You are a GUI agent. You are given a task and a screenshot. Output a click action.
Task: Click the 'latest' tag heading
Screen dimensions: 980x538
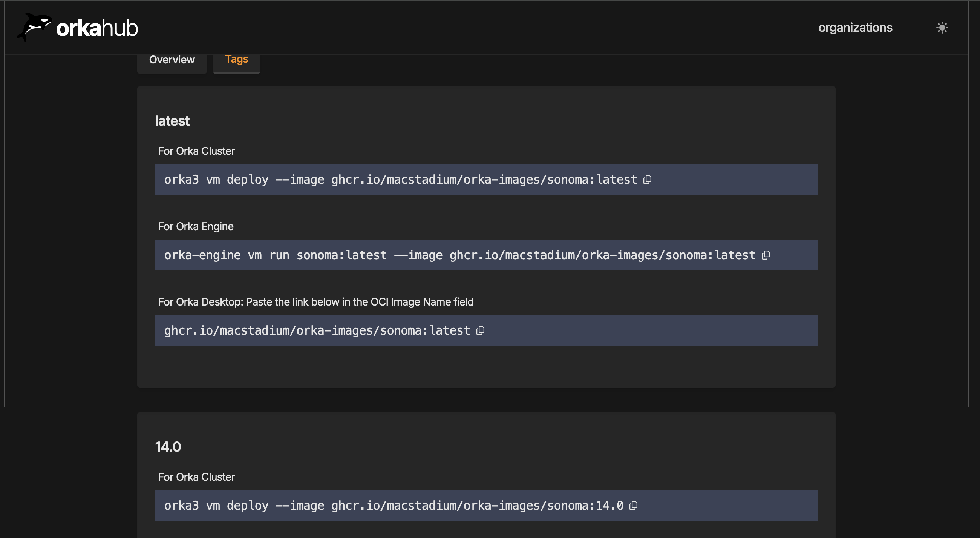click(172, 121)
